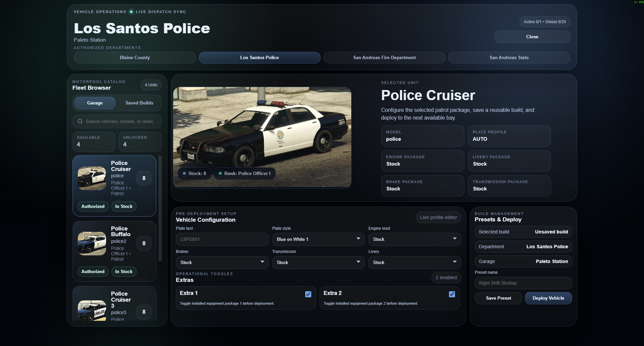Click the large Police Cruiser preview image

262,137
